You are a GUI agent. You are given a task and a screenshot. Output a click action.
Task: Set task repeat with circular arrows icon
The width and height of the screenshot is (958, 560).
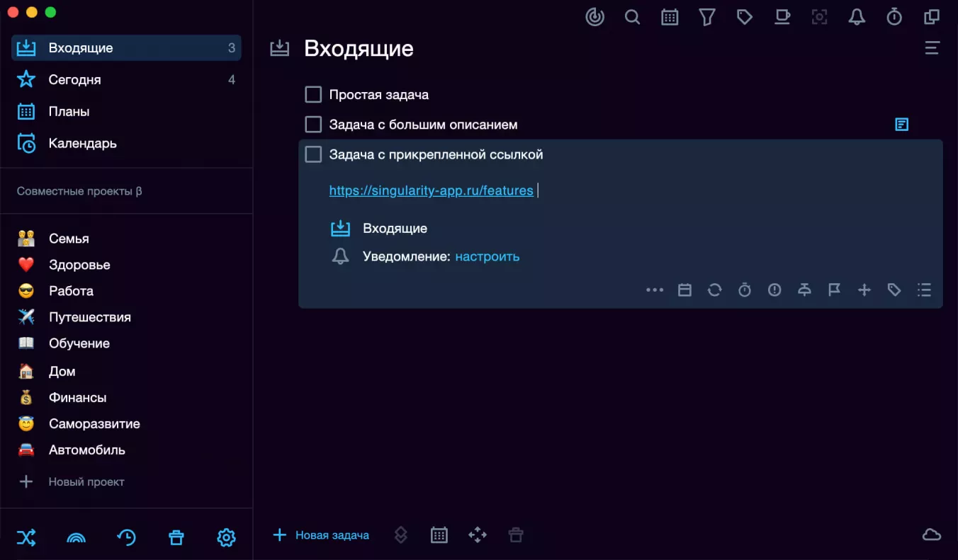(714, 290)
